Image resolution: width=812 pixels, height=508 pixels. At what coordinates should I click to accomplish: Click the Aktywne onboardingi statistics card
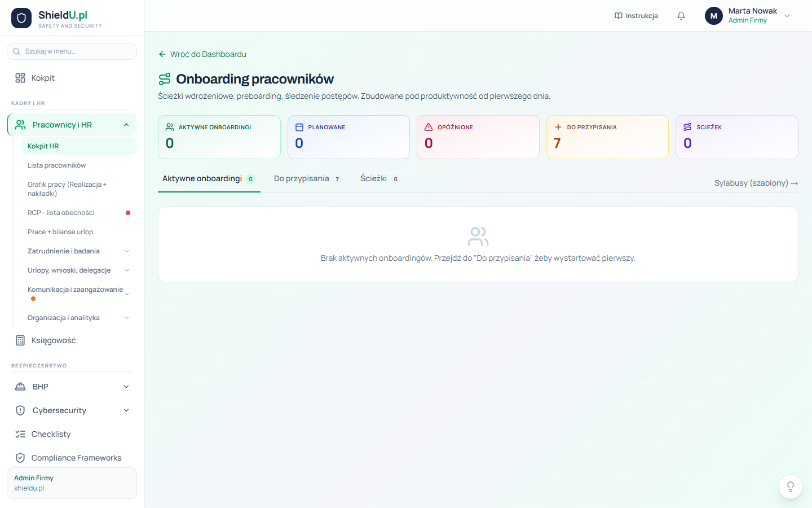[219, 137]
